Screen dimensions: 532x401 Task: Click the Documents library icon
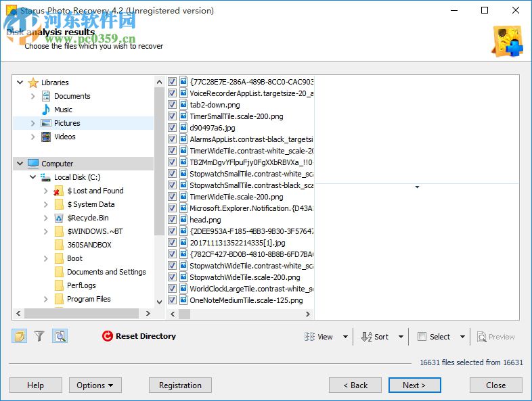pos(46,96)
